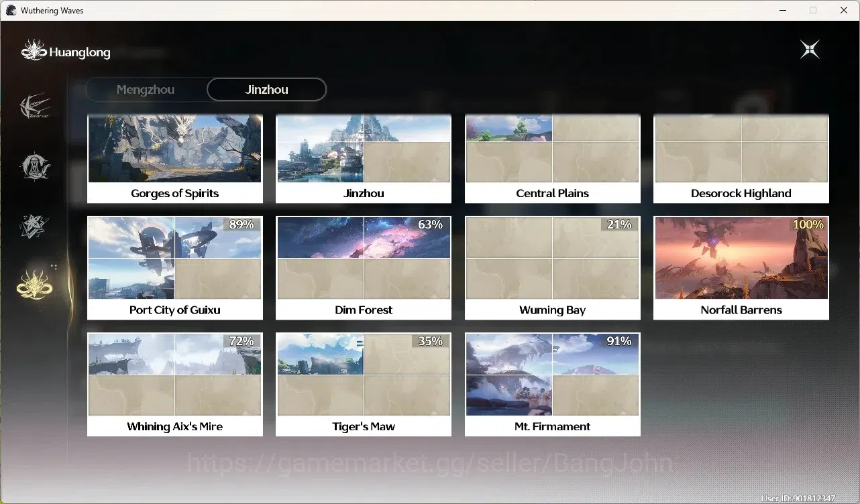Open Port City of Guixu card
860x504 pixels.
pyautogui.click(x=175, y=267)
